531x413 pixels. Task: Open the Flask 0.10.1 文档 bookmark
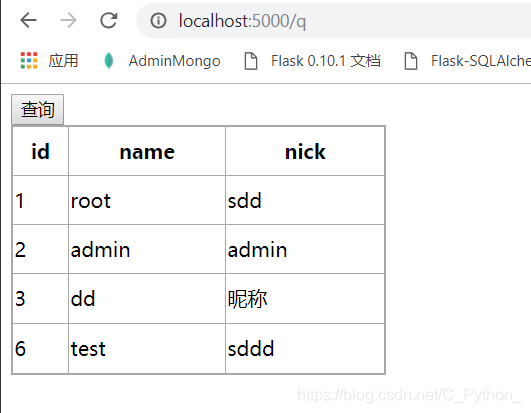[325, 61]
